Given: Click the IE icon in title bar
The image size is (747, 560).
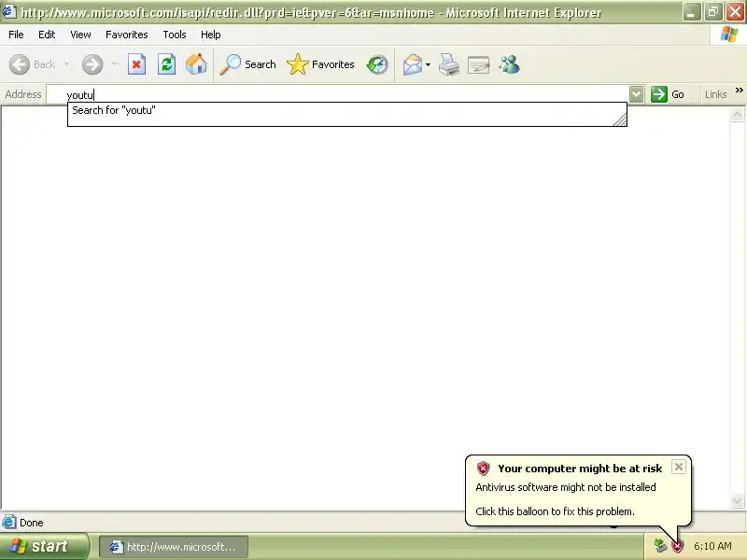Looking at the screenshot, I should [x=9, y=11].
